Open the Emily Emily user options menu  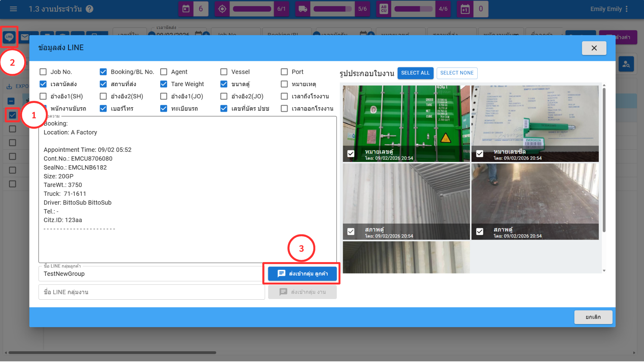[x=627, y=9]
